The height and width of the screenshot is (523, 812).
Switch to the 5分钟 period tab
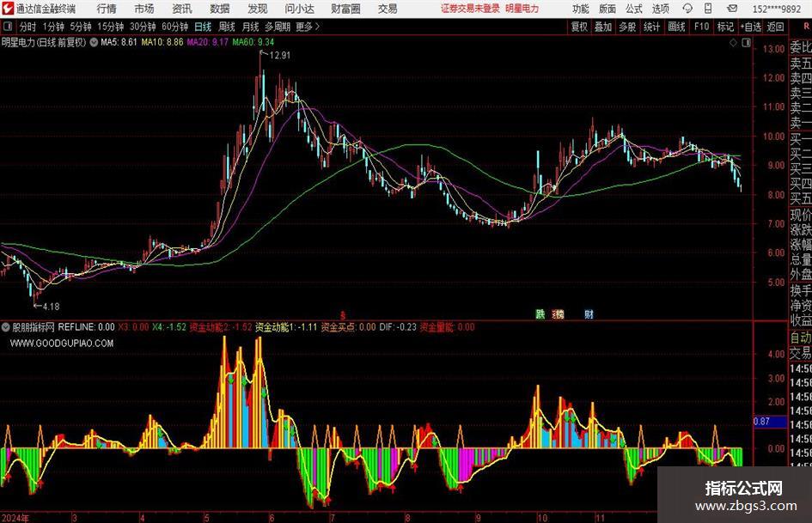(x=81, y=27)
